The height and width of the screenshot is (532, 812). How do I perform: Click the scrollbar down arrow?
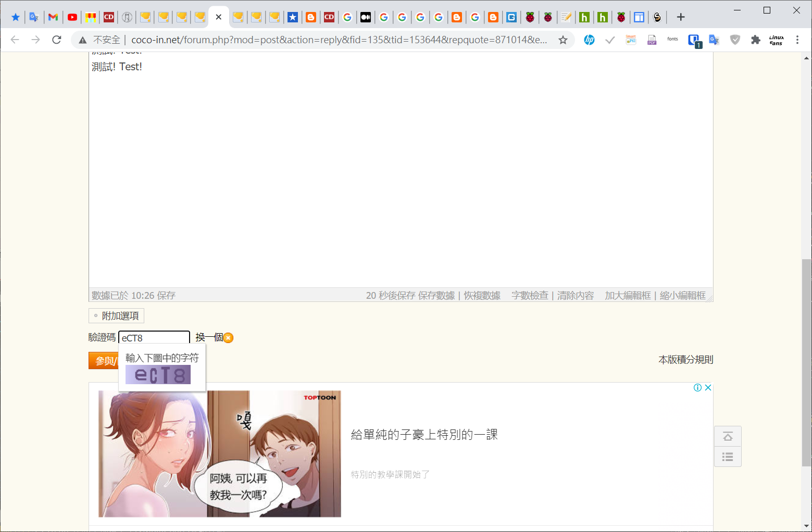pyautogui.click(x=807, y=526)
